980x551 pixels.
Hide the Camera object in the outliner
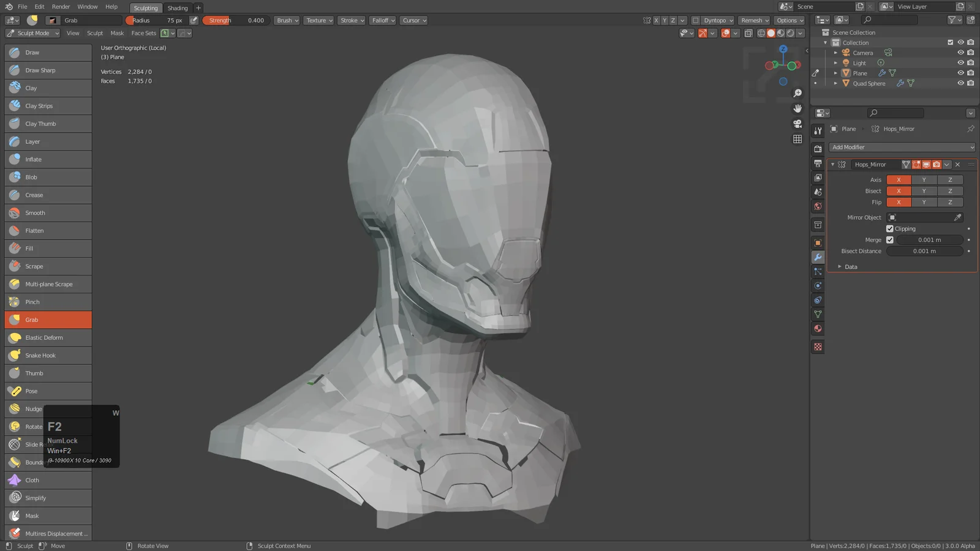(x=960, y=53)
